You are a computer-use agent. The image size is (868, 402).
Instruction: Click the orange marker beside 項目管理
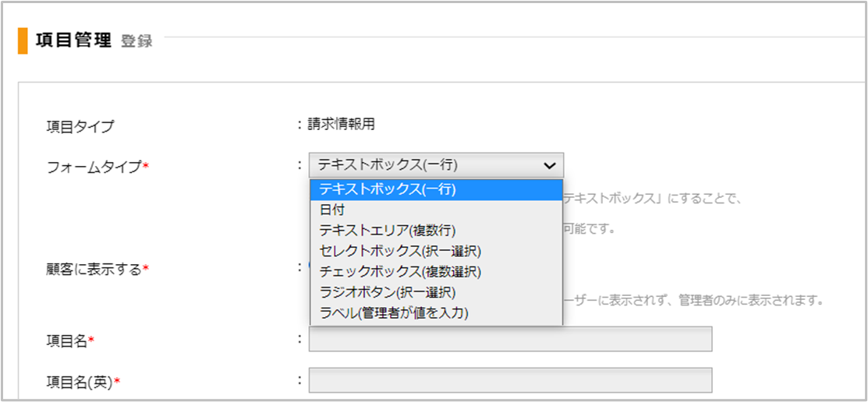click(23, 41)
